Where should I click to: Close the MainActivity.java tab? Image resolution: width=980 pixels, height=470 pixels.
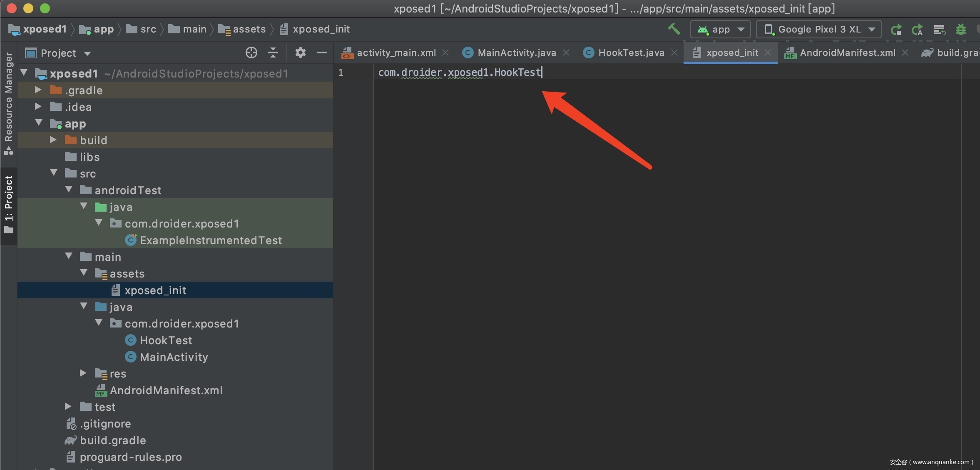[x=566, y=53]
